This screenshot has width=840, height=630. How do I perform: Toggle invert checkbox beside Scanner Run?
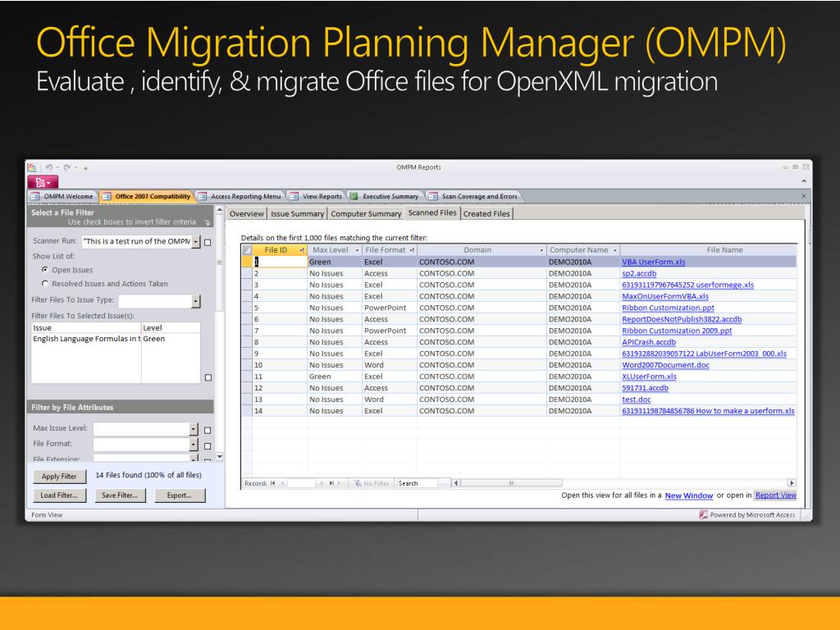[208, 242]
